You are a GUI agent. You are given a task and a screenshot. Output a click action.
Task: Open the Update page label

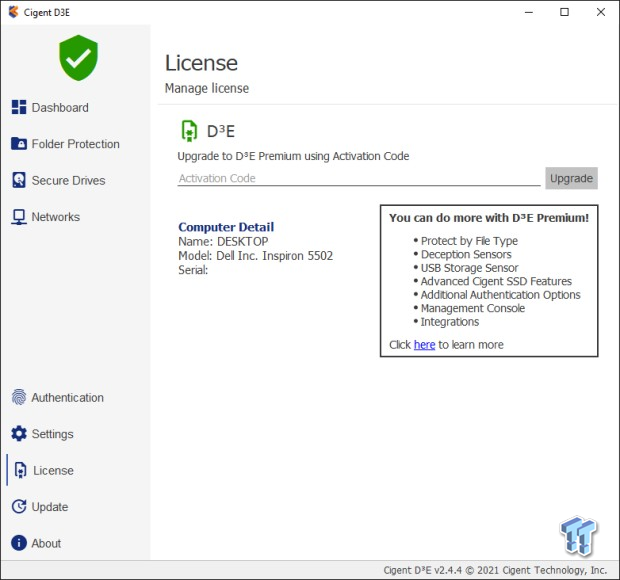click(x=50, y=507)
